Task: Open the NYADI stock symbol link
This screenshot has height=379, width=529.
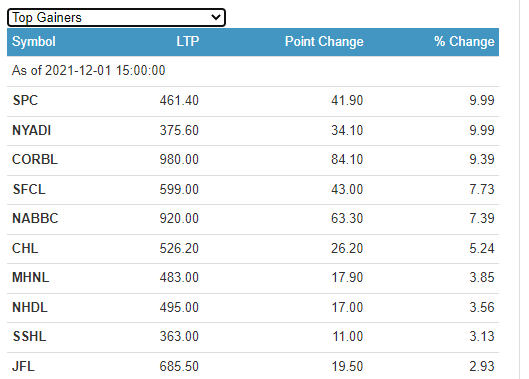Action: point(31,130)
